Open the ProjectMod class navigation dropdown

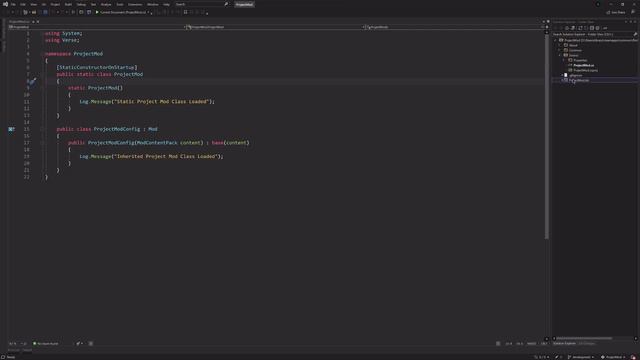point(273,27)
